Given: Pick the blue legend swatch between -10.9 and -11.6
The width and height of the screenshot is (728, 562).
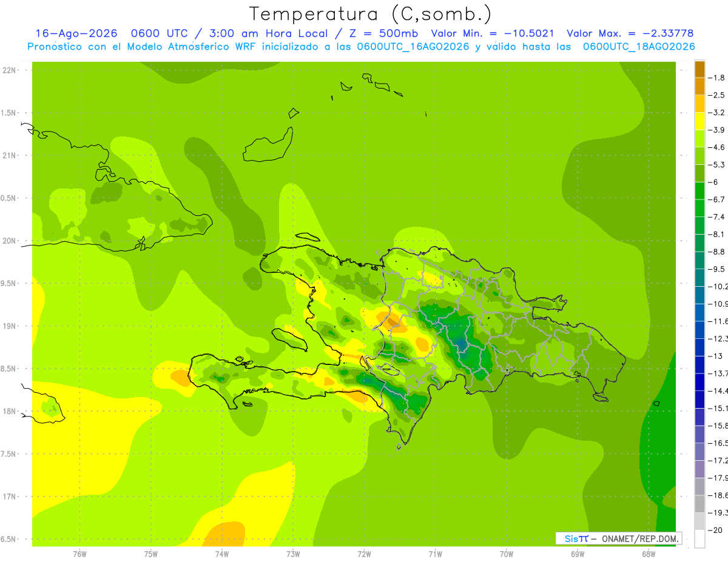Looking at the screenshot, I should [x=699, y=312].
